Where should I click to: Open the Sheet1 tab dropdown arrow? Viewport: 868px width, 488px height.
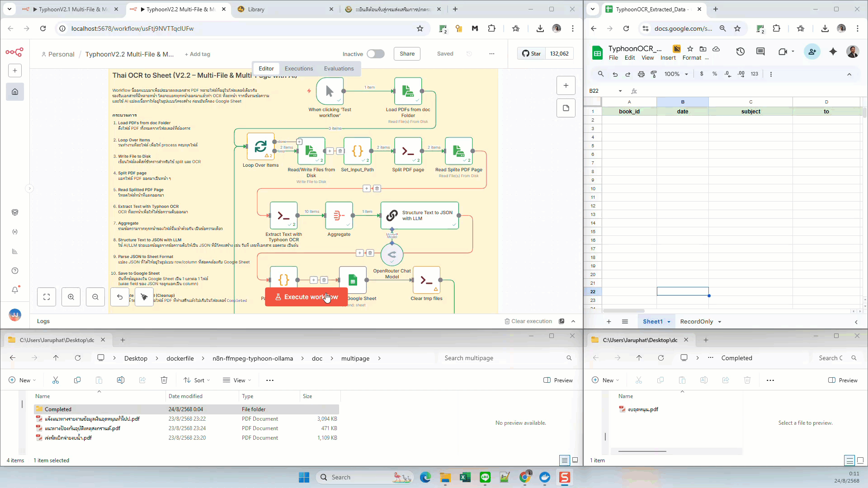coord(669,322)
